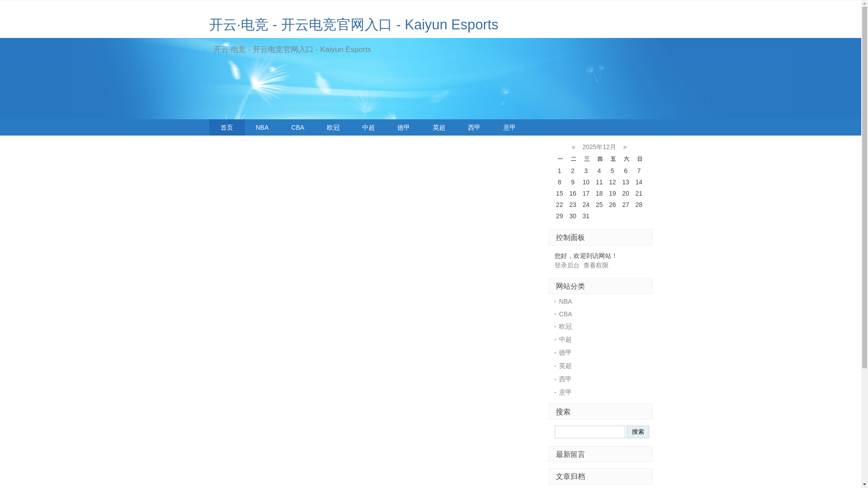
Task: Select day 25 in the calendar
Action: (599, 205)
